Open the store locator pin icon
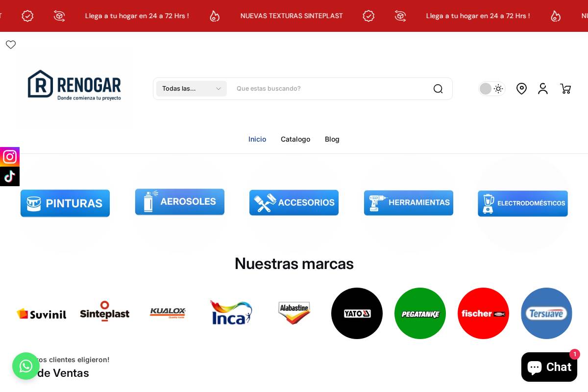 tap(522, 89)
